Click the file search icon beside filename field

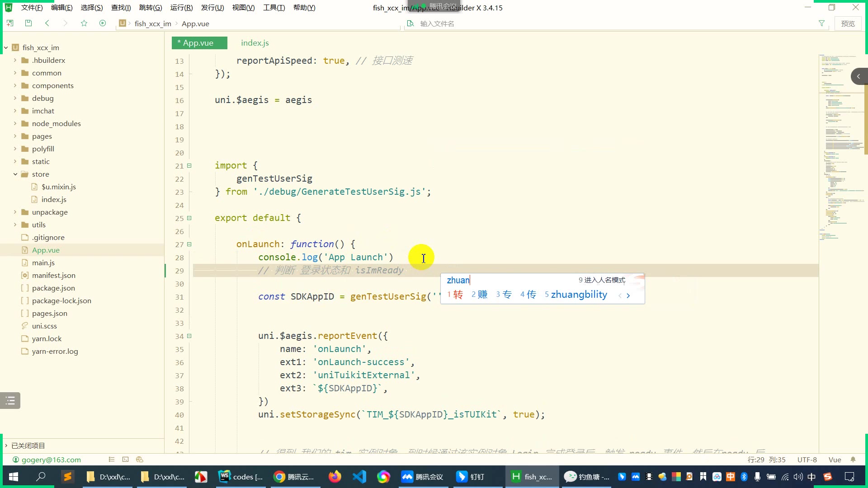tap(410, 23)
